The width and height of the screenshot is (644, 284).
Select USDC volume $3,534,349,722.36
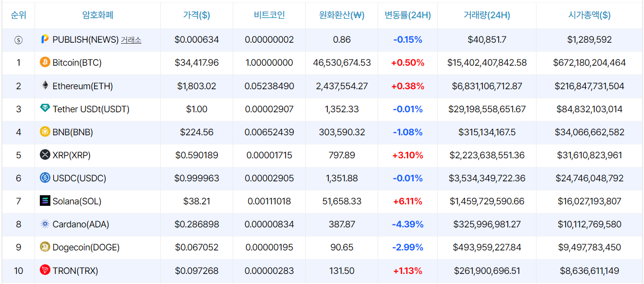487,178
